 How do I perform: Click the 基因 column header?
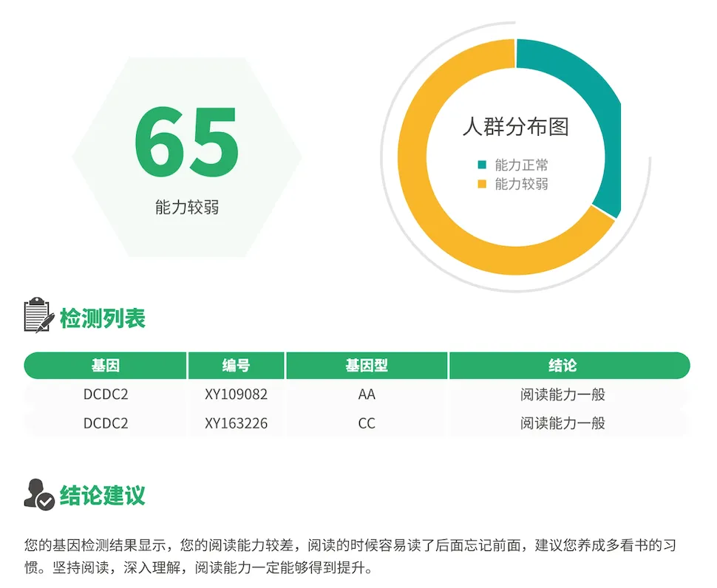pos(106,366)
